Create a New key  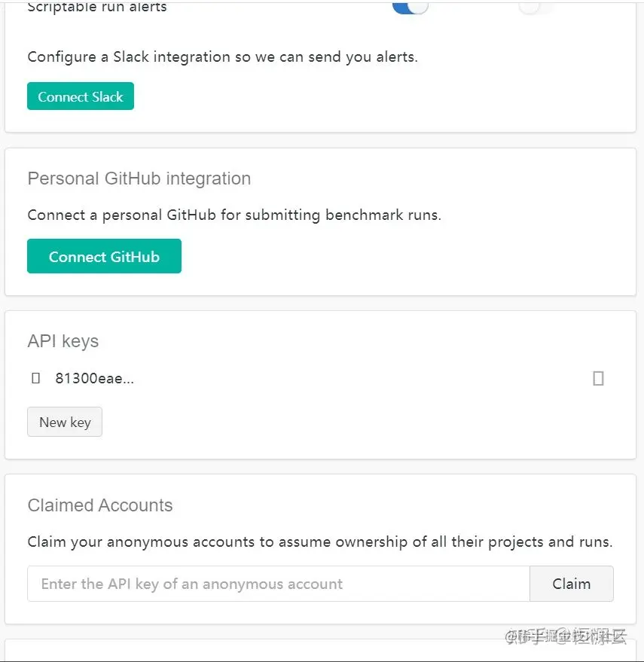(x=65, y=422)
